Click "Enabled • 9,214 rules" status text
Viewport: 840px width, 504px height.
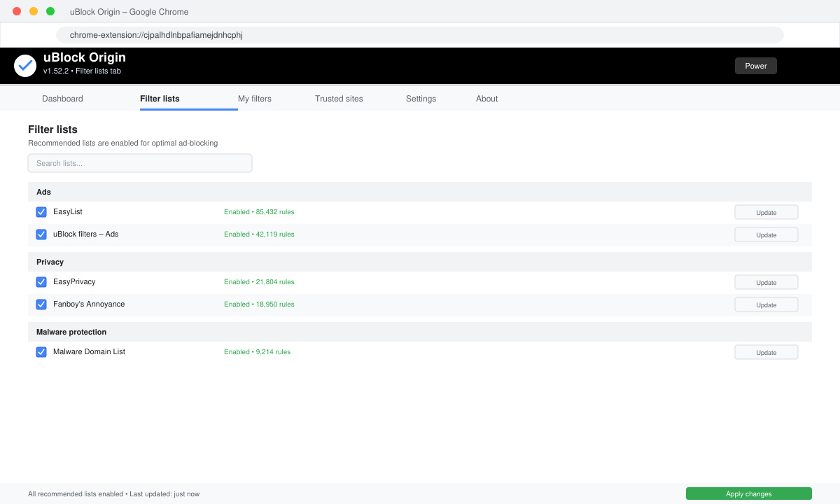point(257,352)
